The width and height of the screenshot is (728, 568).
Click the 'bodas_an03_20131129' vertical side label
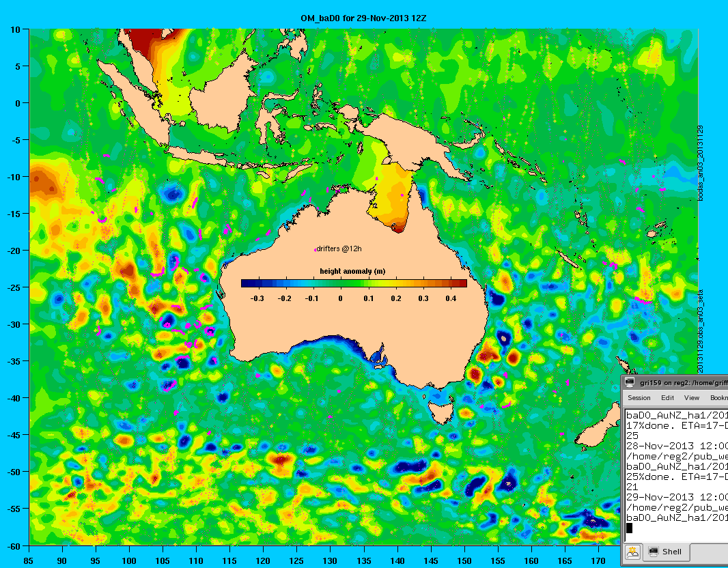click(701, 163)
